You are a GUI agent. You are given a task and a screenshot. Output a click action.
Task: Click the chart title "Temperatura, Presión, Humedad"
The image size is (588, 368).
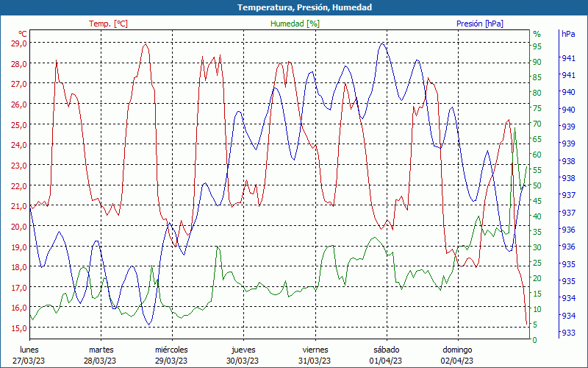(x=304, y=7)
